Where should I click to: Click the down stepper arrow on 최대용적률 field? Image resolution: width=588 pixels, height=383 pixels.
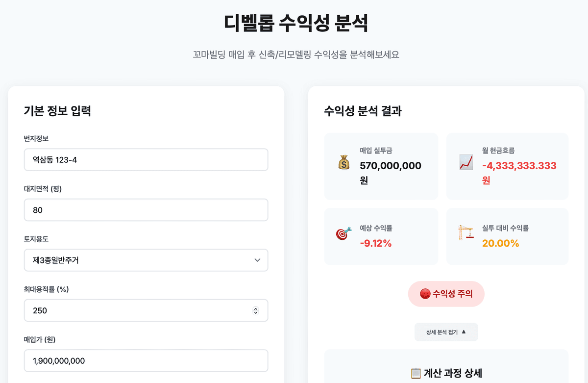(x=256, y=312)
